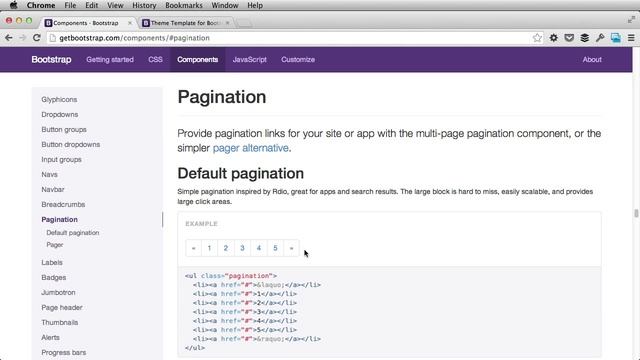640x360 pixels.
Task: Click the next » pagination button
Action: pyautogui.click(x=291, y=248)
